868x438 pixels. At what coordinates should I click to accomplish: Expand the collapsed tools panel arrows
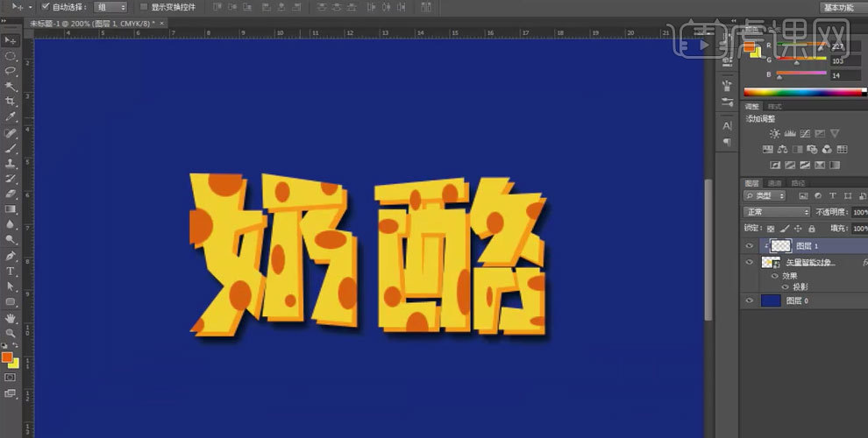[5, 21]
